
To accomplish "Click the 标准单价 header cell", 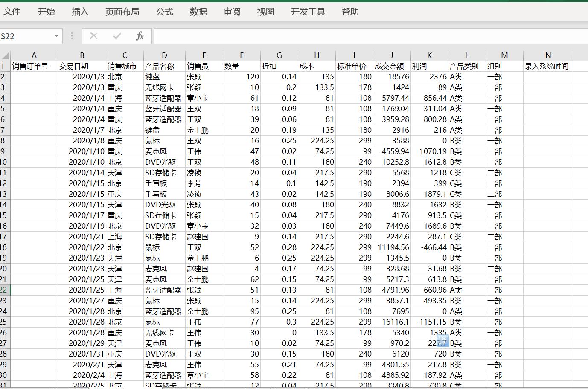I will pyautogui.click(x=354, y=66).
